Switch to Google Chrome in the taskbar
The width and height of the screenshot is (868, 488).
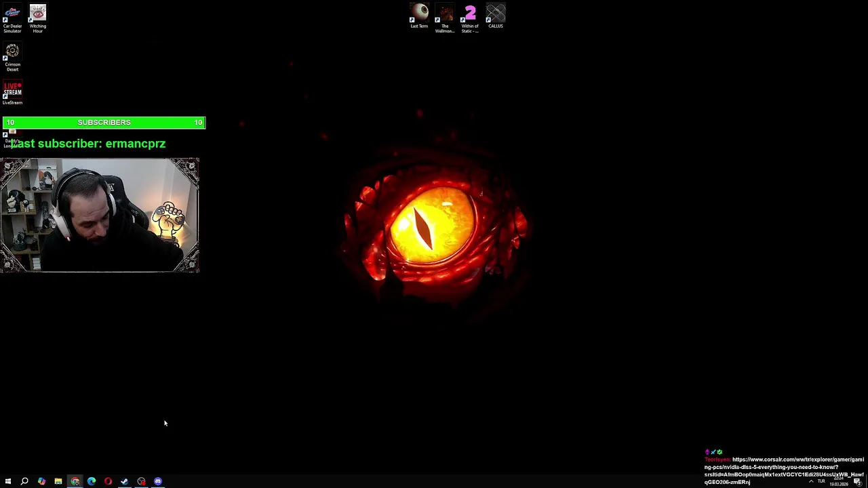click(x=75, y=481)
